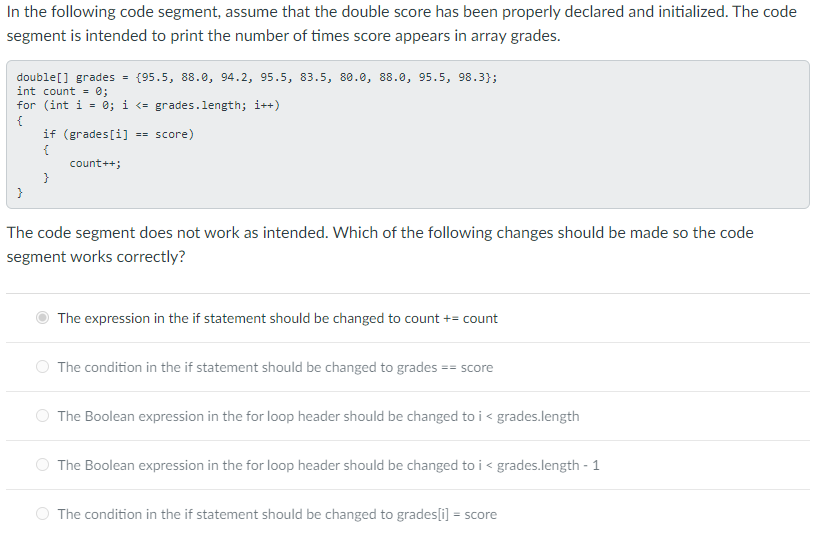Click the 'double[] grades' array declaration line
This screenshot has width=816, height=550.
click(x=257, y=78)
